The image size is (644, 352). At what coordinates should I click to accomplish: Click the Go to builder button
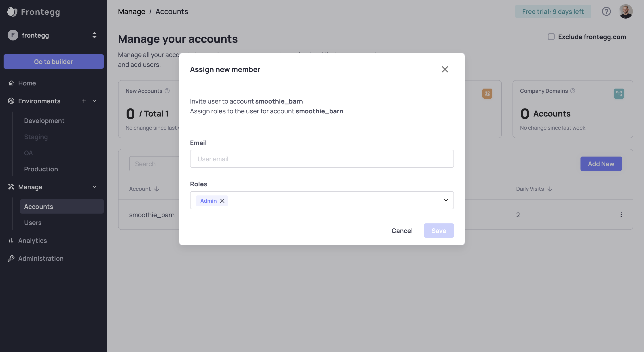53,61
